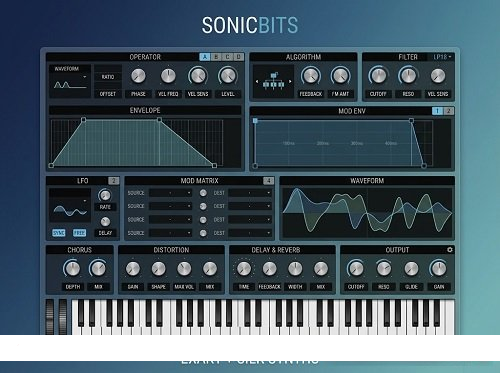500x373 pixels.
Task: Click the Operator Vel Freq knob
Action: 168,76
